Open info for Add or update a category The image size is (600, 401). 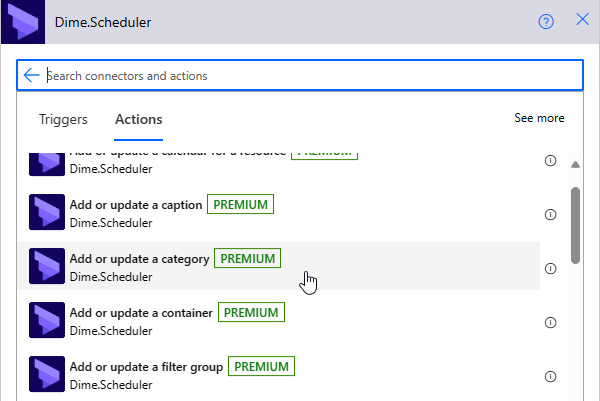(x=550, y=268)
